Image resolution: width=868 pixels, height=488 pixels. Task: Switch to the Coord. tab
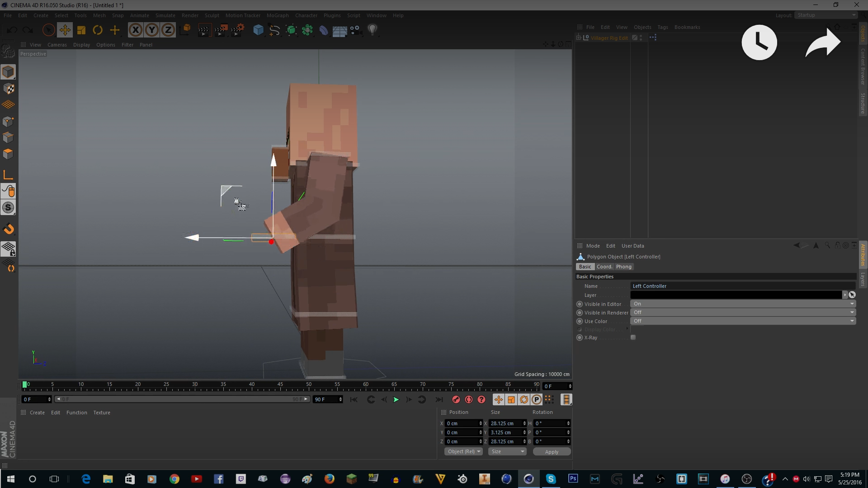[604, 267]
